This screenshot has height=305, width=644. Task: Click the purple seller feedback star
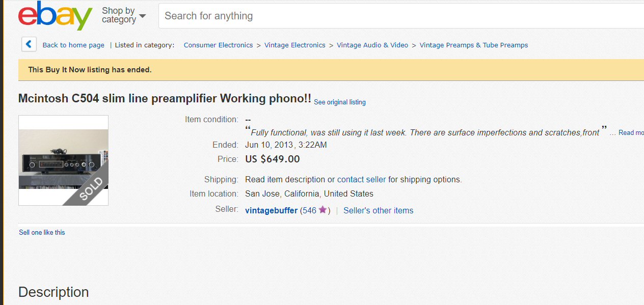323,210
